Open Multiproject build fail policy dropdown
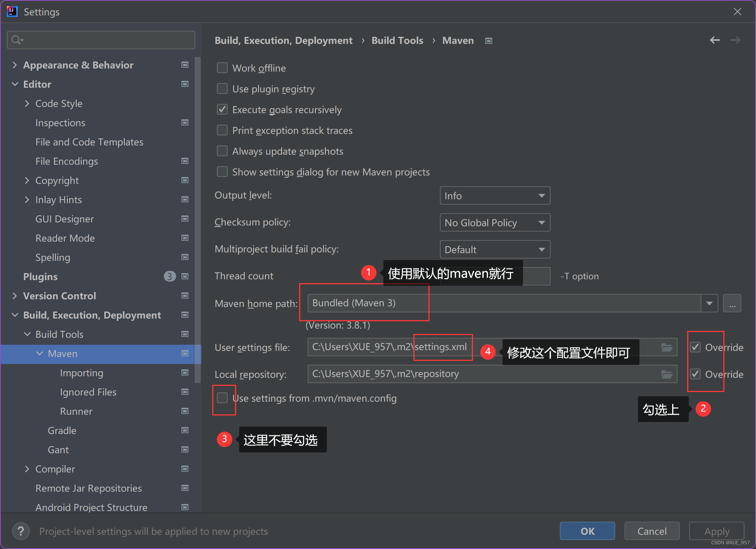 coord(495,250)
